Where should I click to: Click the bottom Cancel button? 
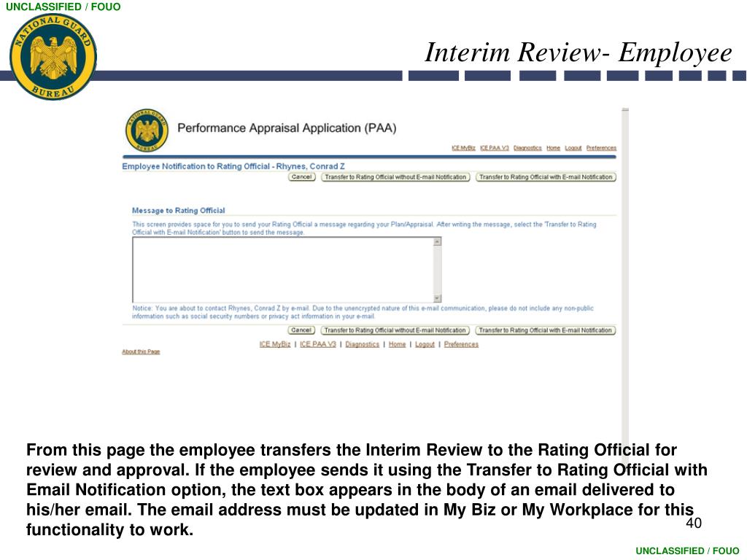[301, 330]
